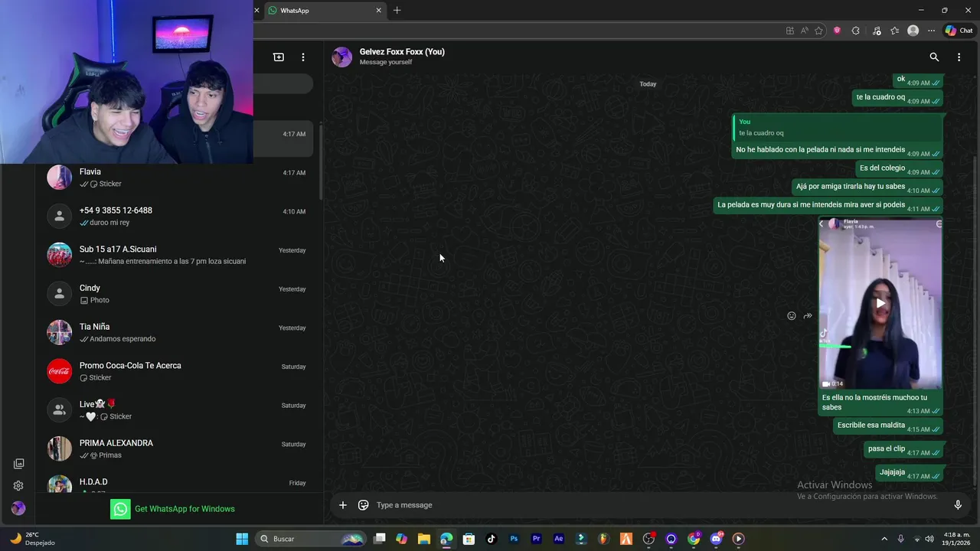The image size is (980, 551).
Task: Open After Effects from the taskbar
Action: point(559,539)
